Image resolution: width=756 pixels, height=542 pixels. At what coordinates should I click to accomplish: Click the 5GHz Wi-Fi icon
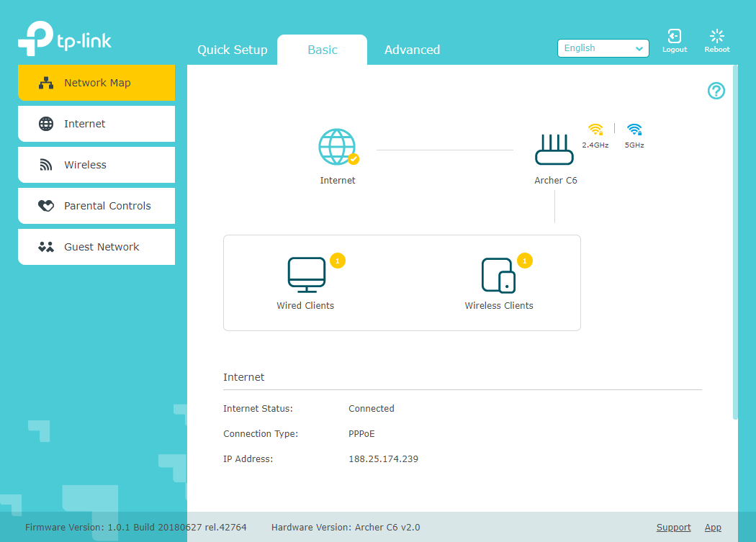(x=634, y=130)
